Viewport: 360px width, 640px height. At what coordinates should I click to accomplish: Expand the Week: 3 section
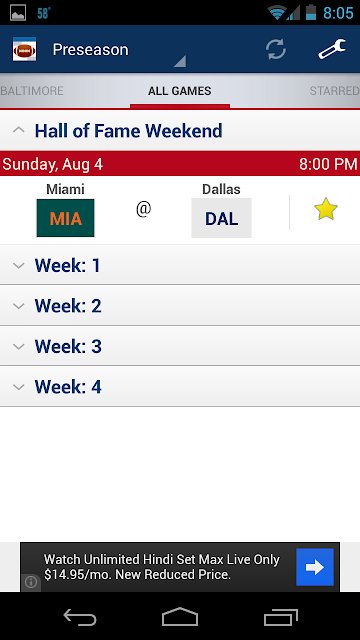coord(180,346)
